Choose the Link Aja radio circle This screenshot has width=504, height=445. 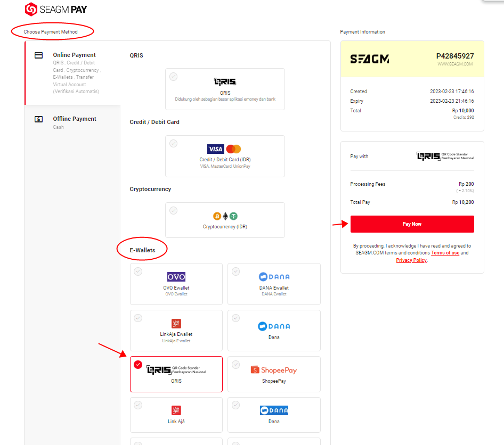point(138,405)
